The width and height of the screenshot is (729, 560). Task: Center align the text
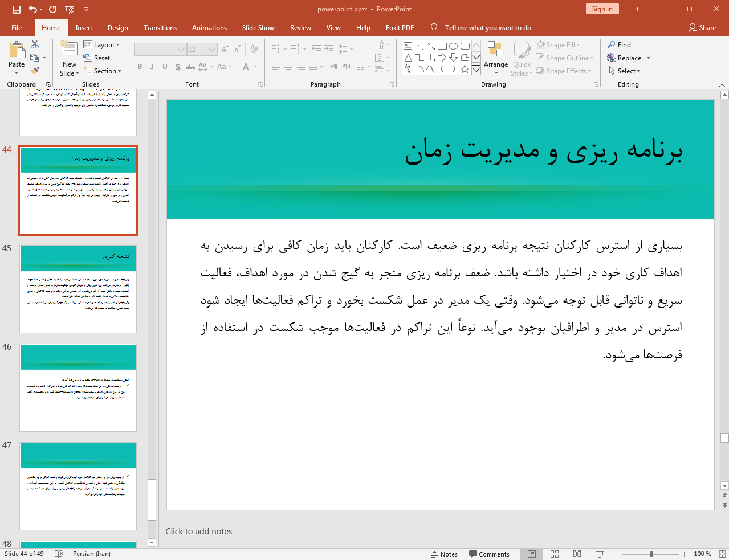click(288, 67)
